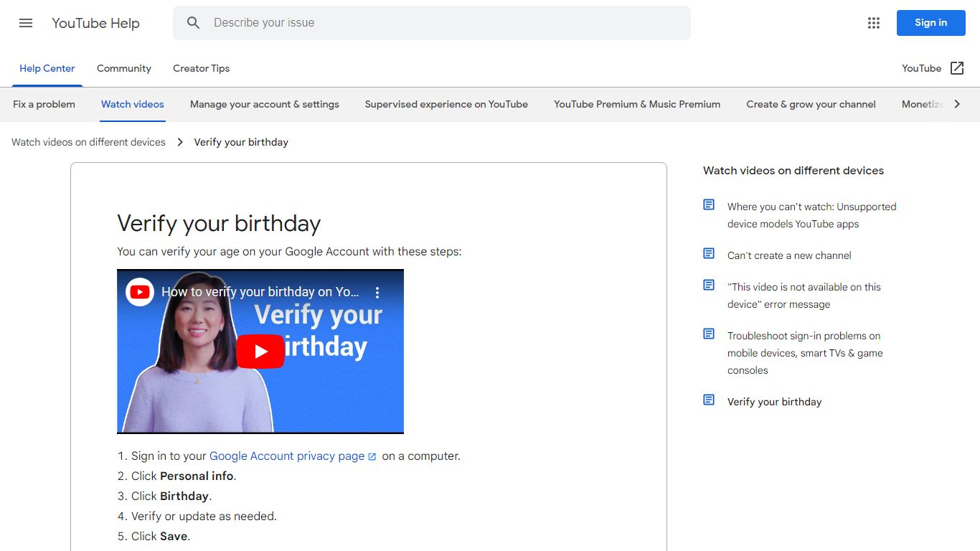Open the Google Account privacy page link
Screen dimensions: 980x551
coord(287,456)
